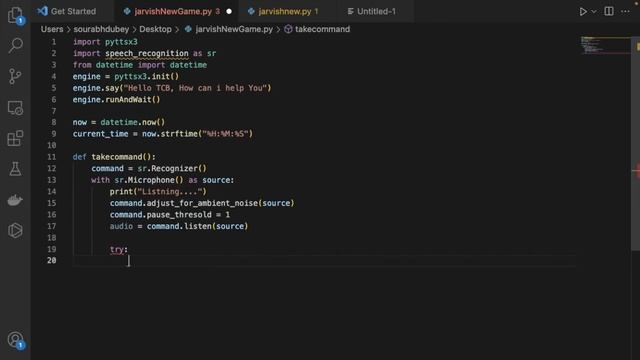The height and width of the screenshot is (360, 640).
Task: Click 'from datetime import datetime' line
Action: [x=140, y=65]
